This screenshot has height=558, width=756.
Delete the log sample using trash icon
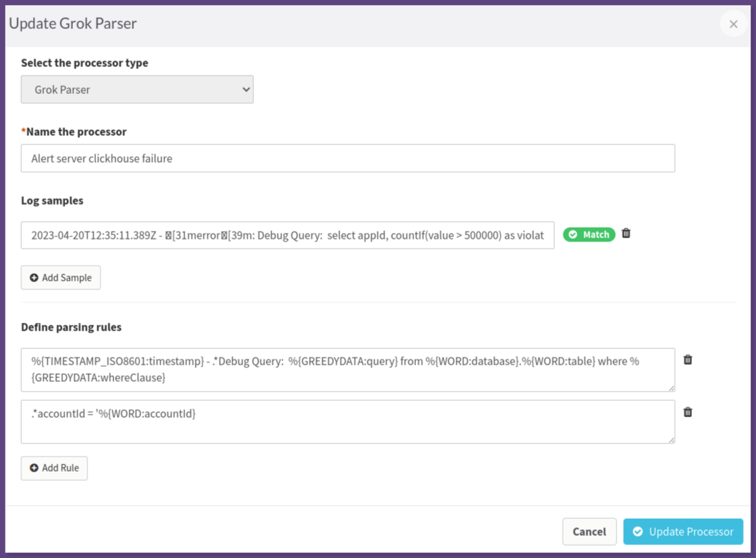point(626,233)
